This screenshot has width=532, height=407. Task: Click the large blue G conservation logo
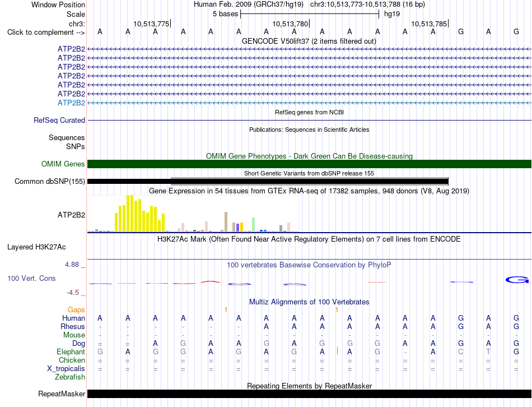coord(517,280)
